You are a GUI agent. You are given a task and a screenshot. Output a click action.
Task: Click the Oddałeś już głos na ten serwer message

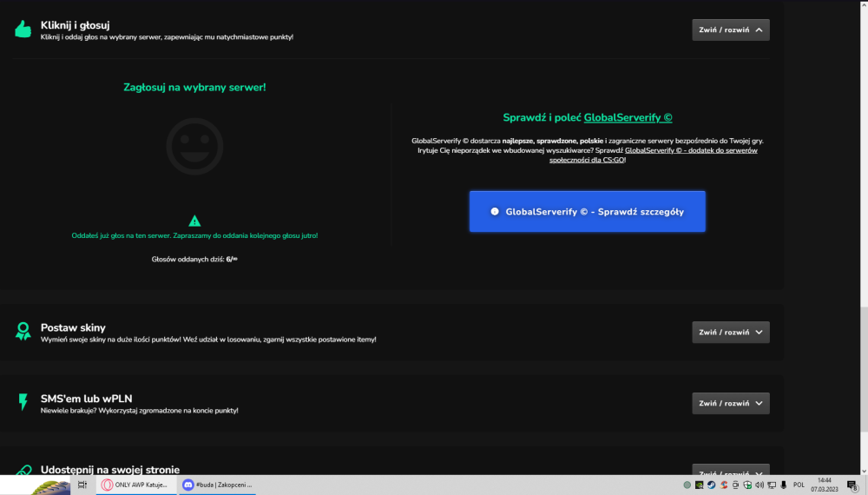[194, 235]
